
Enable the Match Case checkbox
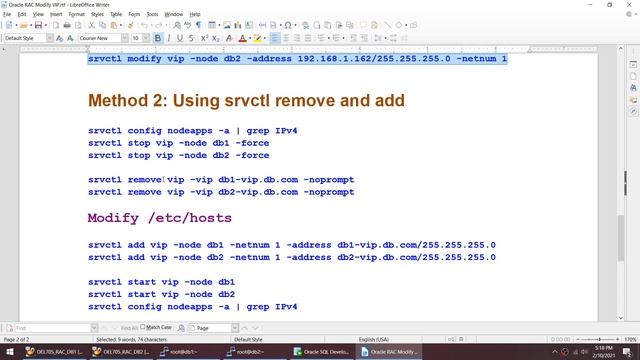[142, 327]
